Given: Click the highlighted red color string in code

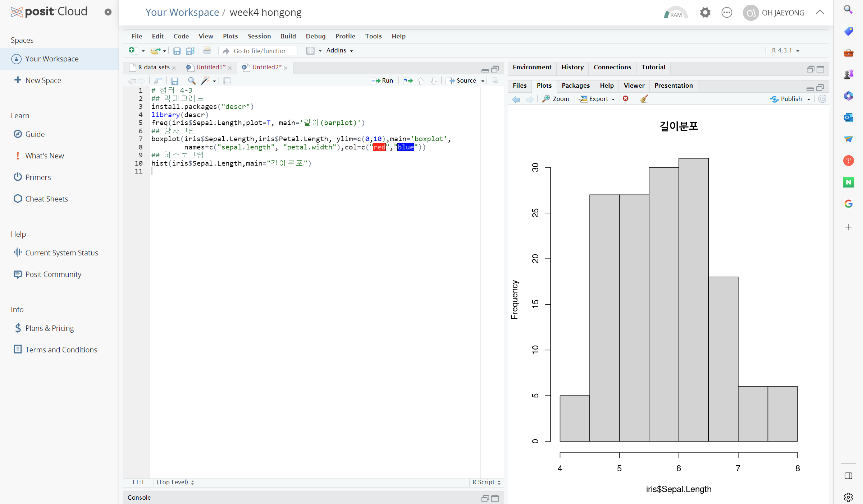Looking at the screenshot, I should pos(379,147).
